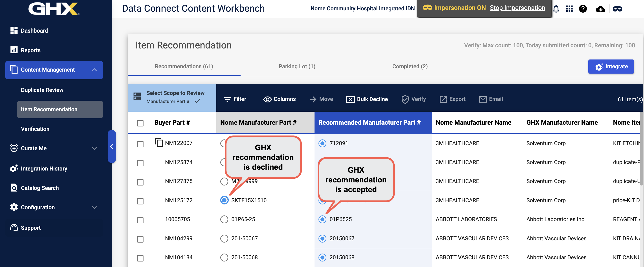Expand the Curate Me menu
This screenshot has height=267, width=644.
pyautogui.click(x=94, y=148)
